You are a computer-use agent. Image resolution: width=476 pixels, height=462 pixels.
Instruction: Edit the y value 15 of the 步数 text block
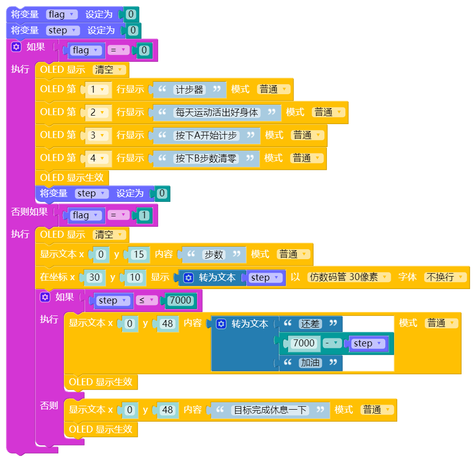[x=139, y=254]
